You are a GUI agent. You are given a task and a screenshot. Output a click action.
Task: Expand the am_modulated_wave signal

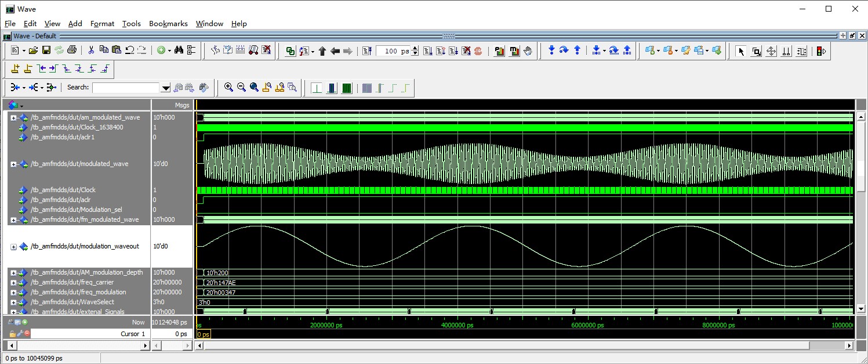pyautogui.click(x=13, y=118)
